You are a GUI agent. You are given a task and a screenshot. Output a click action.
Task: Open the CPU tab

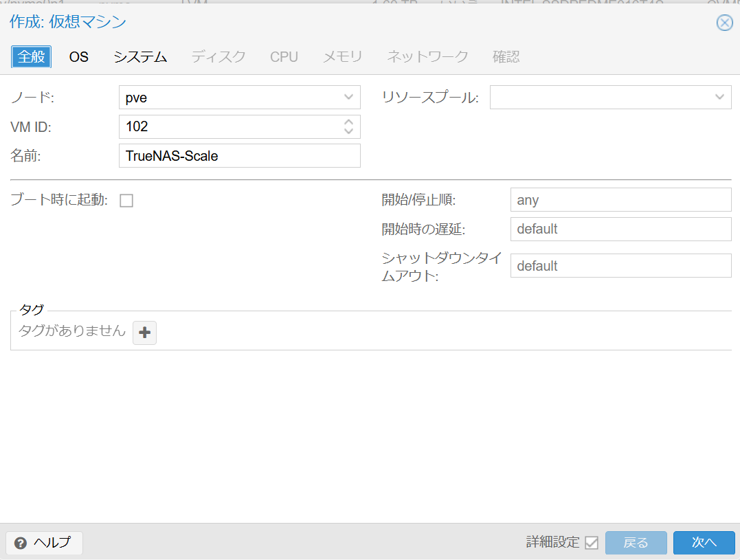click(284, 56)
